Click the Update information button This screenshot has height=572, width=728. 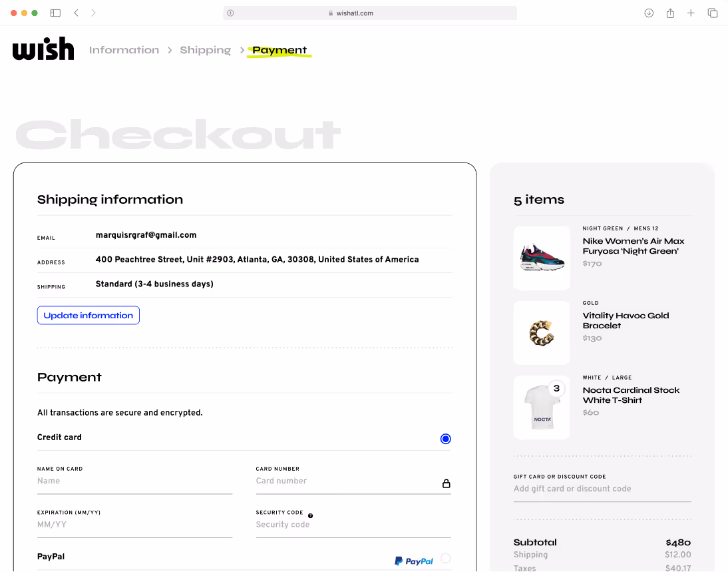(89, 315)
